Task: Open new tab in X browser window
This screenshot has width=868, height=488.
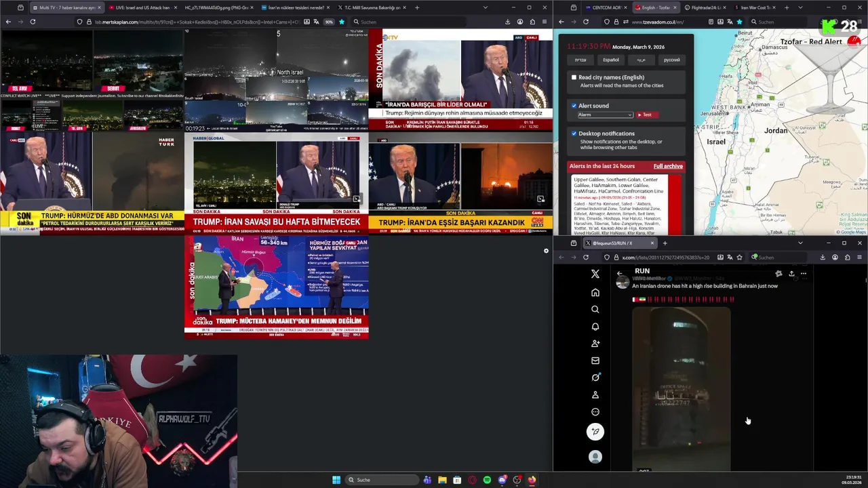Action: [665, 243]
